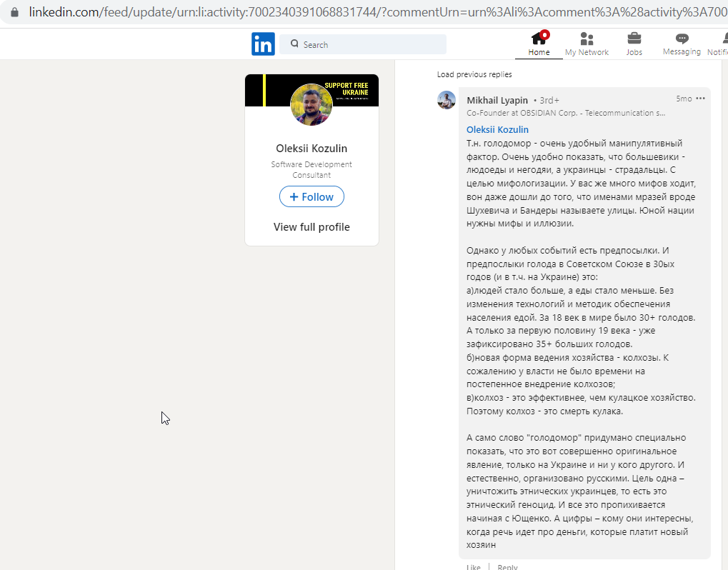This screenshot has width=728, height=570.
Task: Open the Home tab
Action: (539, 44)
